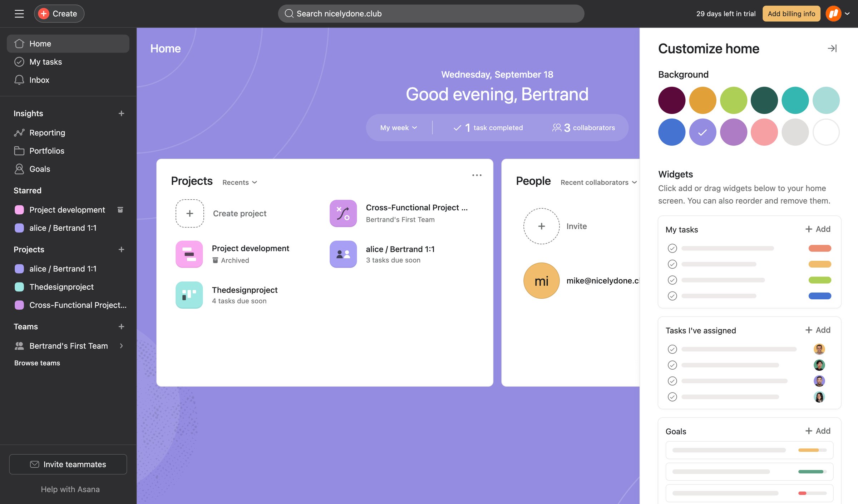Open Cross-Functional Project in sidebar

(68, 305)
